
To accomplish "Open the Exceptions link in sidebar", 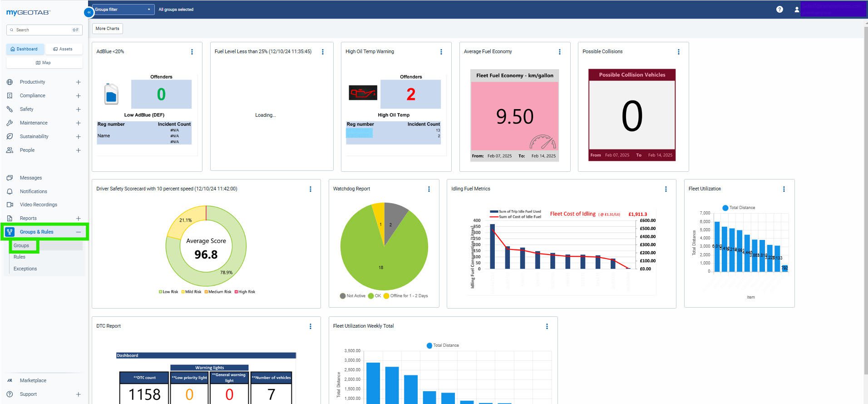I will click(x=25, y=269).
